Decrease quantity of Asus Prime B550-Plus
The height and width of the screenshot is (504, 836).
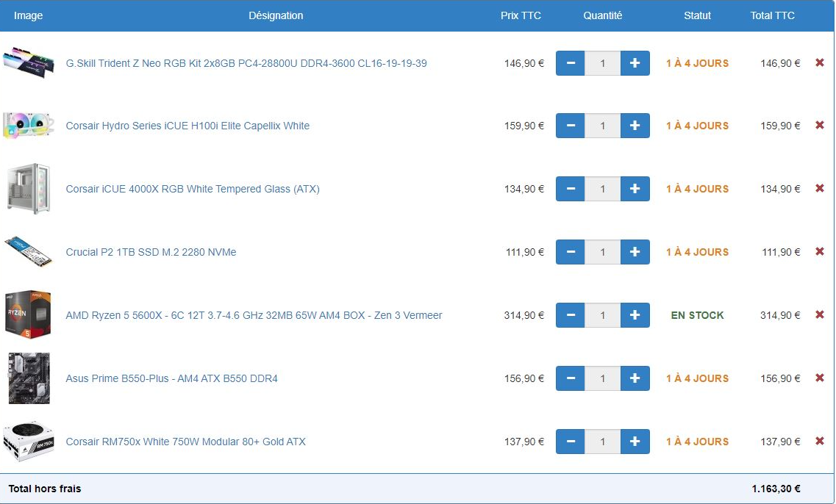[x=571, y=378]
